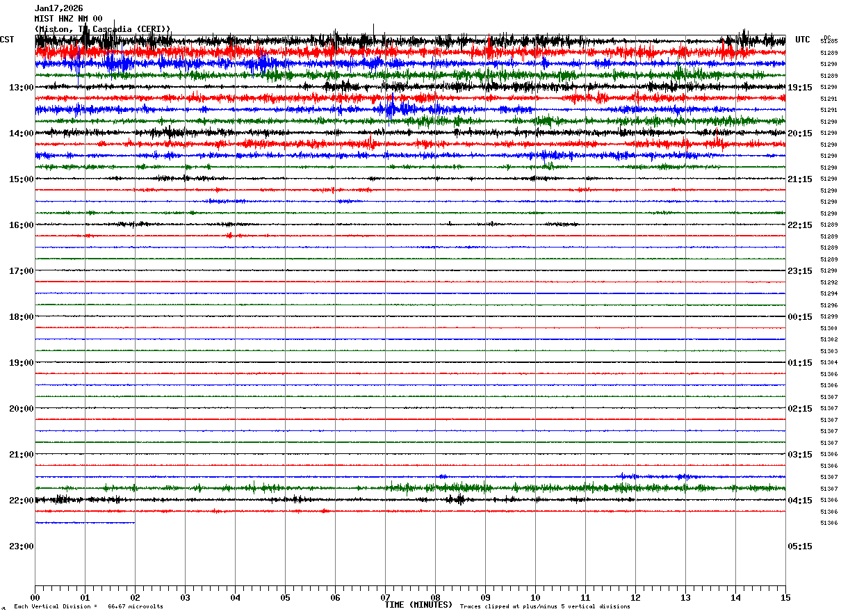The image size is (841, 616).
Task: Click the CST timezone label
Action: click(7, 40)
